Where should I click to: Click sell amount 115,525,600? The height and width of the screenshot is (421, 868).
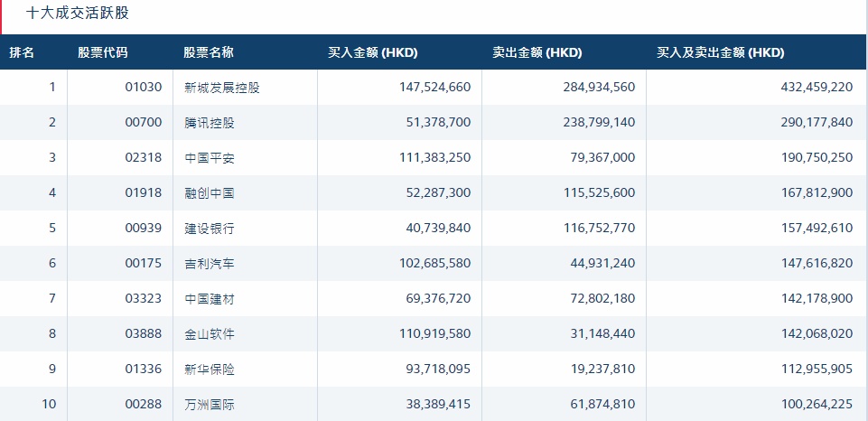pyautogui.click(x=599, y=192)
